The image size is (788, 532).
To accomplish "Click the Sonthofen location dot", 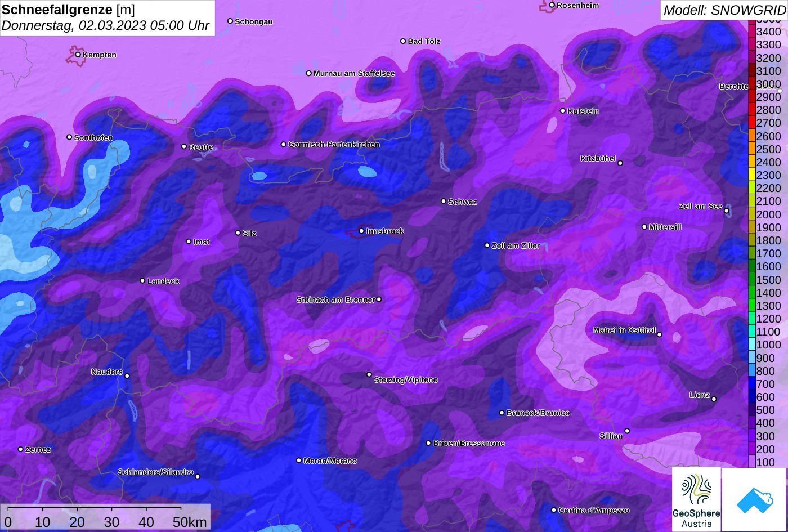I will click(69, 137).
